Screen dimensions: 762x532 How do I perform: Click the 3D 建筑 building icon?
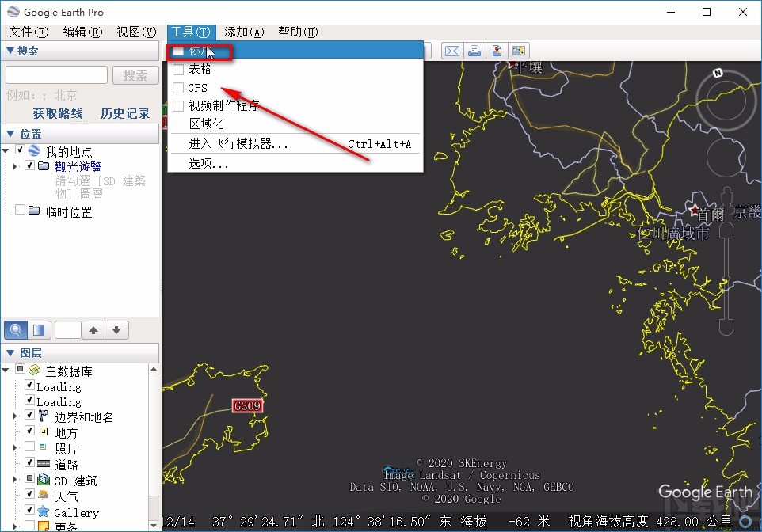(x=44, y=480)
